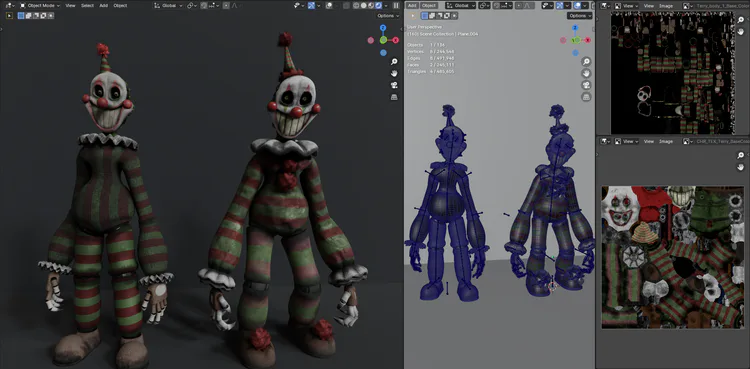Select subtract-selection mode icon in left viewport
The image size is (750, 369).
36,15
